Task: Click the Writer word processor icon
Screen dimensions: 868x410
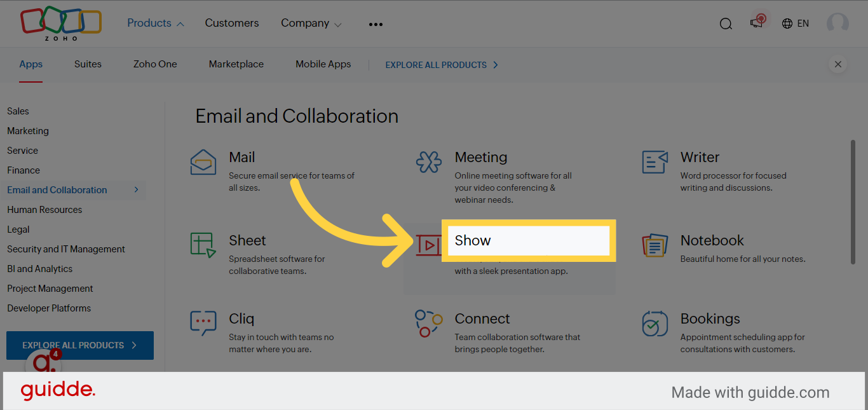Action: 655,162
